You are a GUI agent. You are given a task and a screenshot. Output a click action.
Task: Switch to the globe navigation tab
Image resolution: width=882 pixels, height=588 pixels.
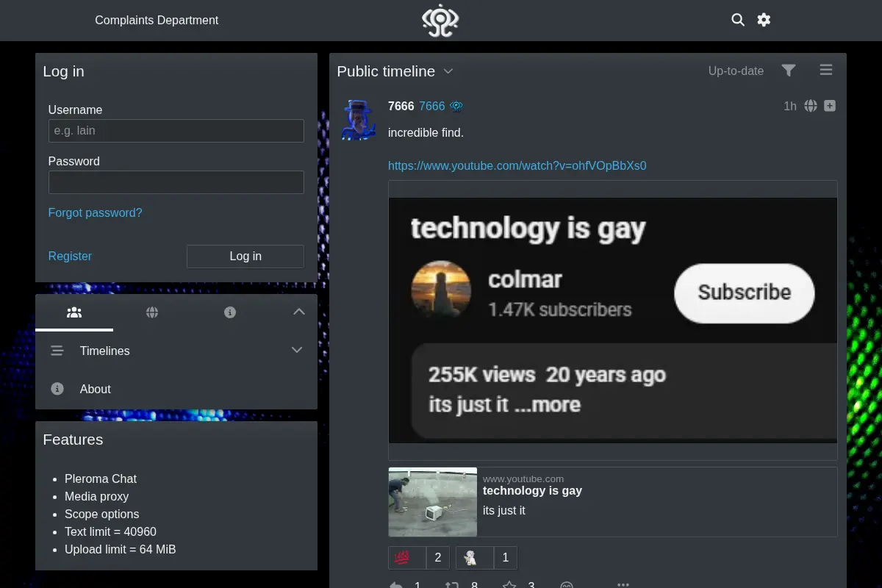click(x=152, y=312)
